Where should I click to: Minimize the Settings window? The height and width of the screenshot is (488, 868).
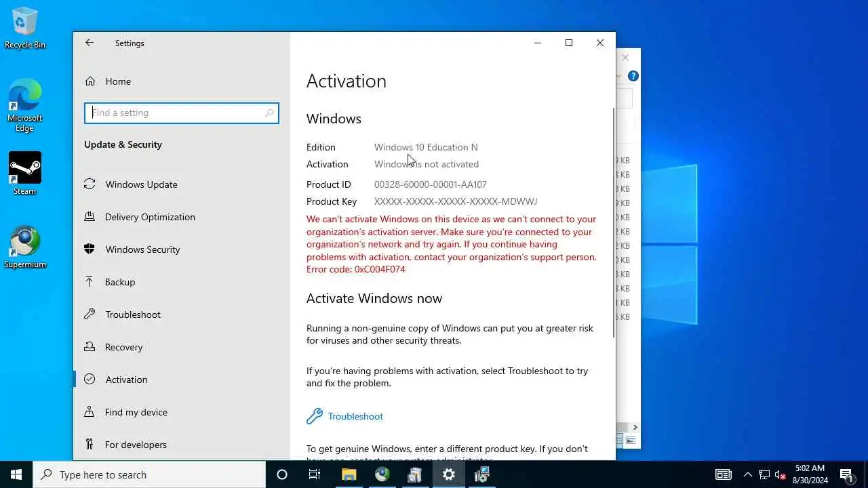click(538, 43)
